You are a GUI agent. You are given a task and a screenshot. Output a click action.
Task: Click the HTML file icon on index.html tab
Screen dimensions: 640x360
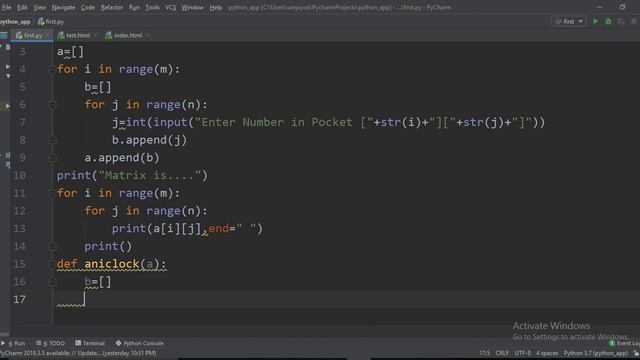[108, 36]
